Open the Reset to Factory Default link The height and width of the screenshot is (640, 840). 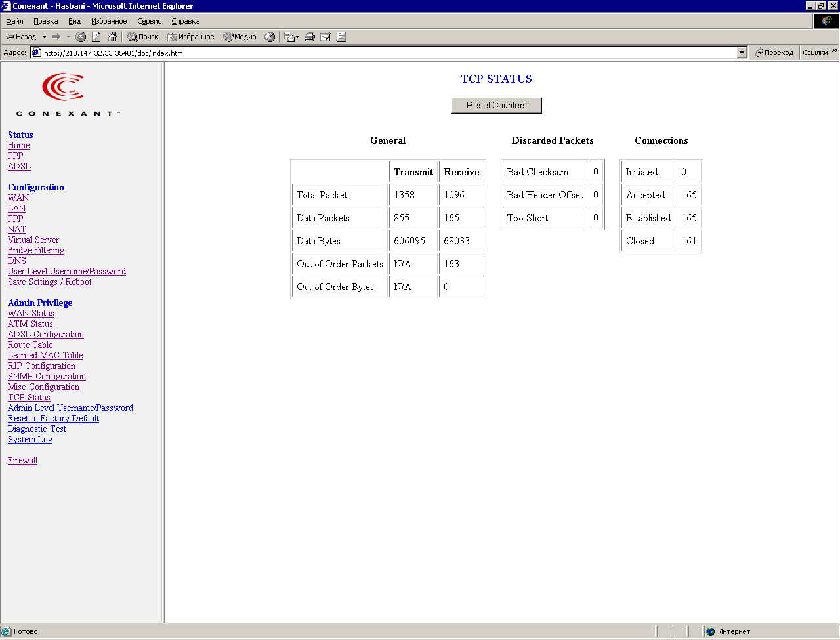click(x=53, y=418)
